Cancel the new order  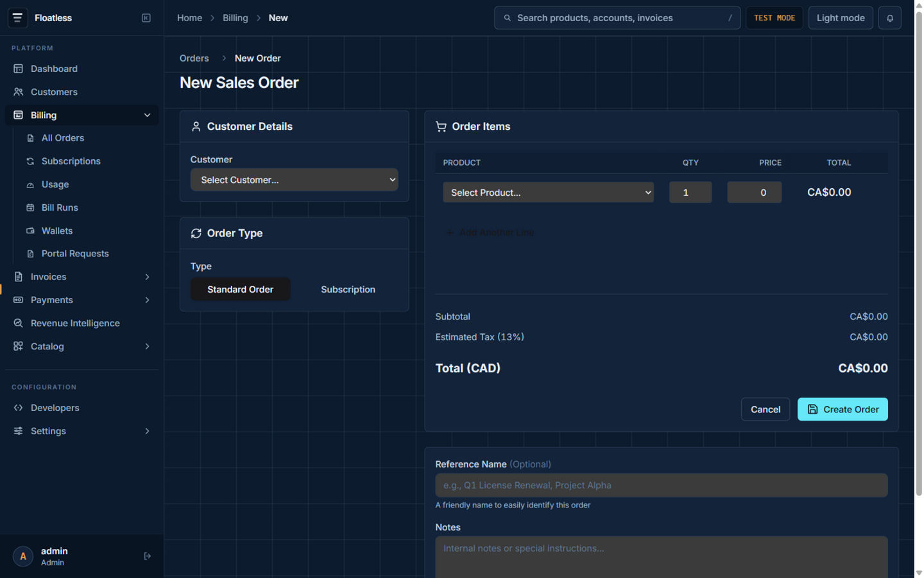[x=766, y=409]
